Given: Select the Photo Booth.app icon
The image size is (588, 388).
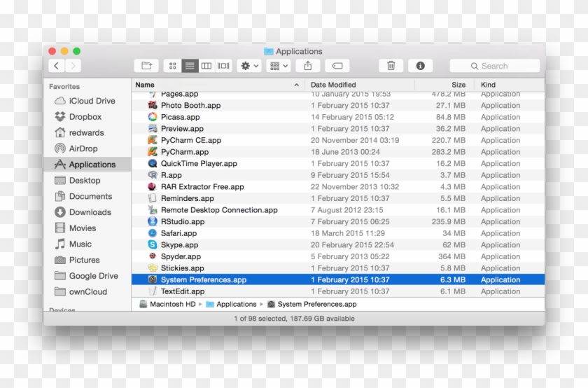Looking at the screenshot, I should [153, 106].
